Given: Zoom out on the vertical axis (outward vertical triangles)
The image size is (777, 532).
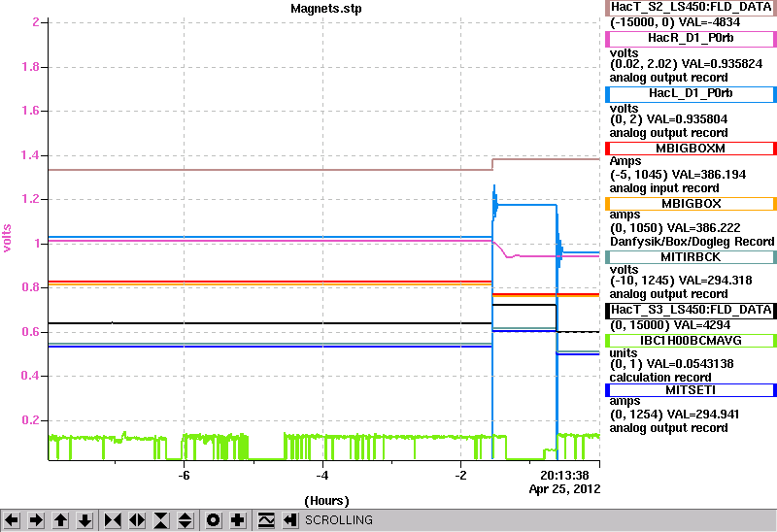Looking at the screenshot, I should coord(186,520).
